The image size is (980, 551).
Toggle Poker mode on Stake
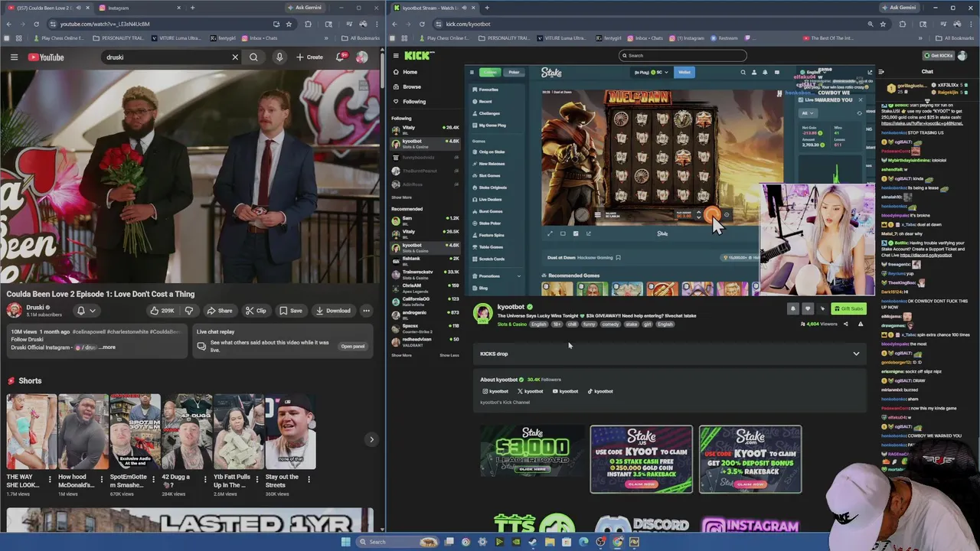514,72
